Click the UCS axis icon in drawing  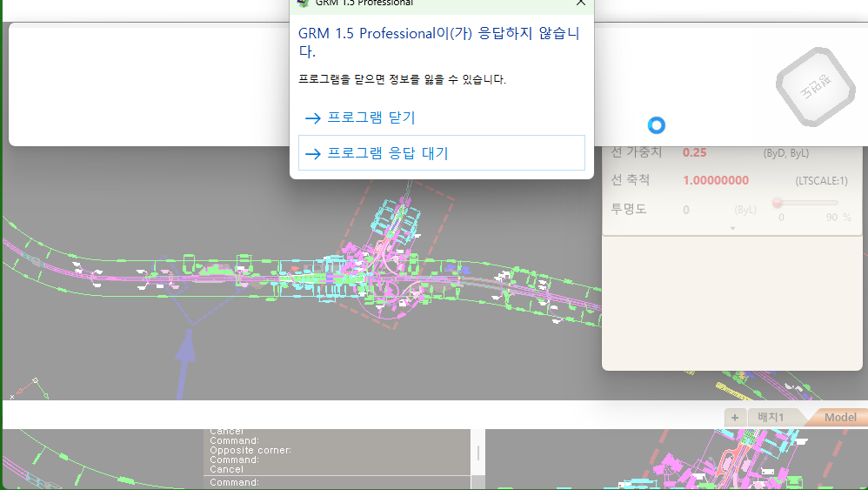pyautogui.click(x=30, y=389)
